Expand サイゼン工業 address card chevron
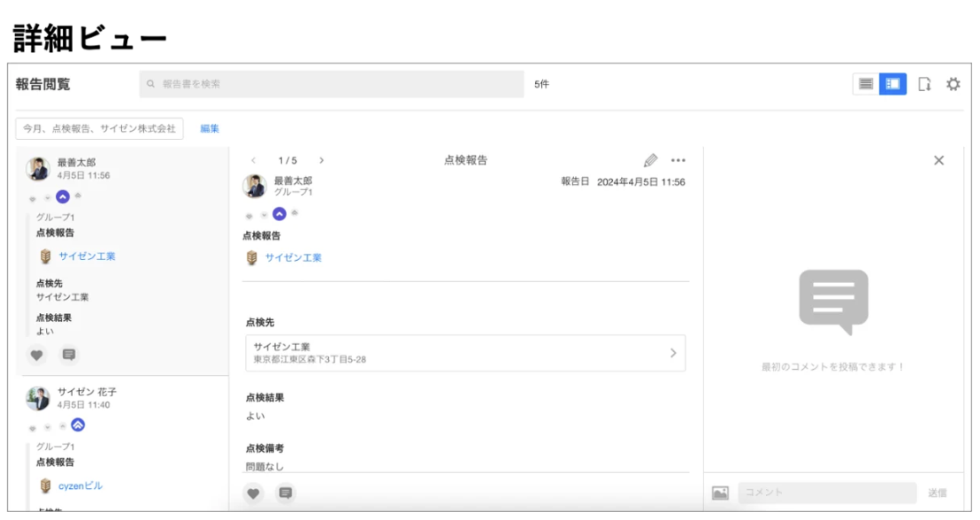980x520 pixels. [x=673, y=353]
